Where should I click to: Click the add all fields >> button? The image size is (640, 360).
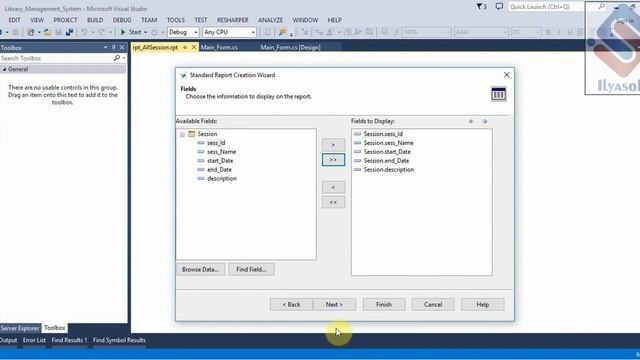[333, 160]
